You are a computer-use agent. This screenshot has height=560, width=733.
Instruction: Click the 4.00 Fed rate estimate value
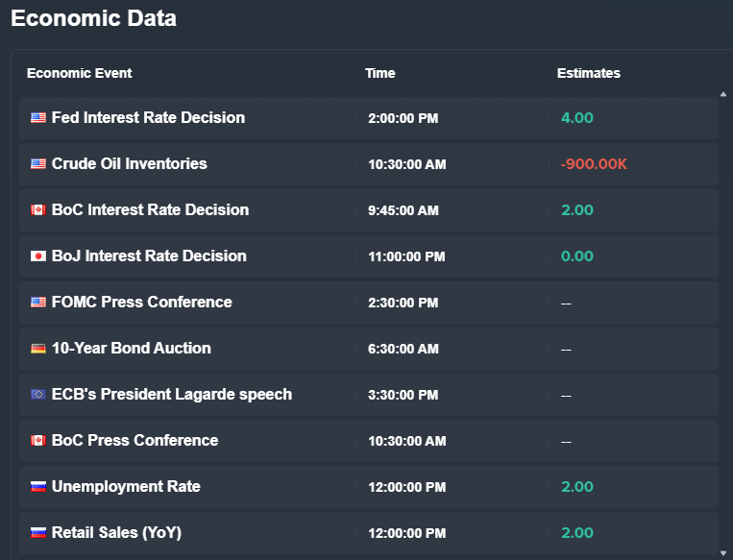(577, 118)
